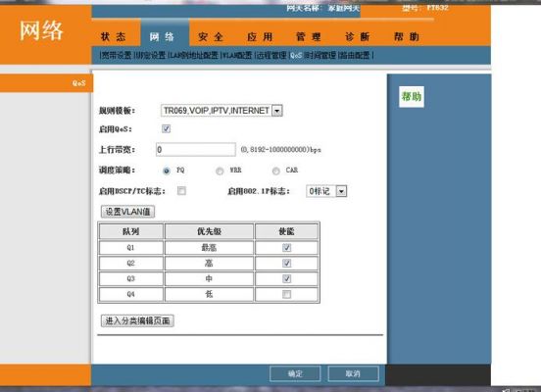Click the 使能 column header
This screenshot has width=541, height=392.
[286, 231]
